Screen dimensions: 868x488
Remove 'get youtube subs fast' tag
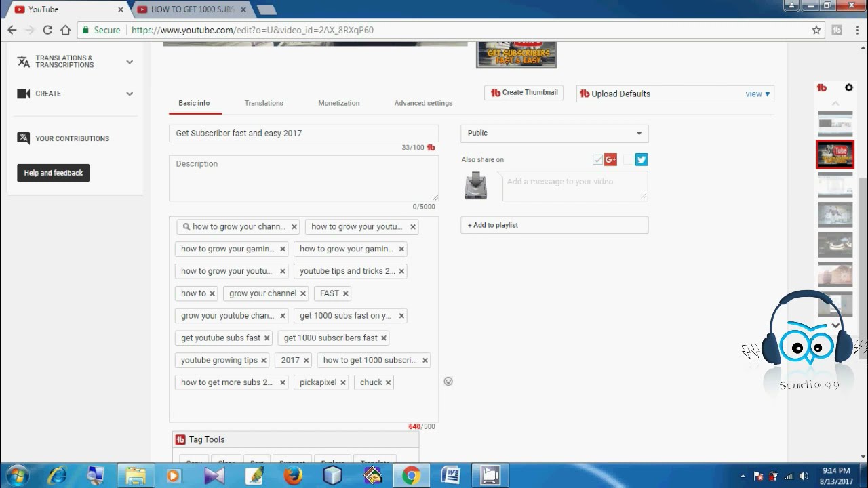[x=267, y=338]
